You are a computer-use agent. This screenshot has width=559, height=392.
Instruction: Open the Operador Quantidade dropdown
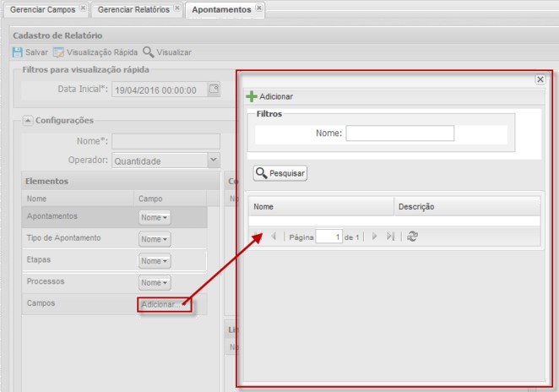pyautogui.click(x=213, y=161)
